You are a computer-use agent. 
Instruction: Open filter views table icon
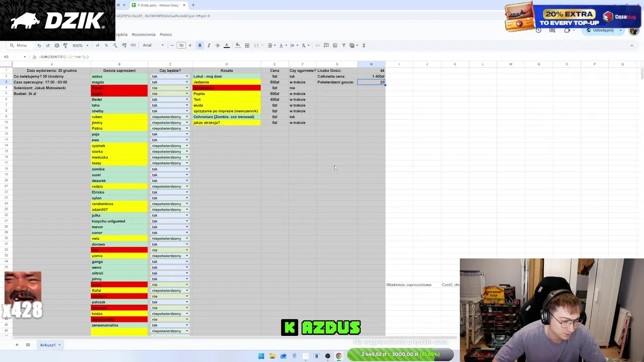[353, 45]
